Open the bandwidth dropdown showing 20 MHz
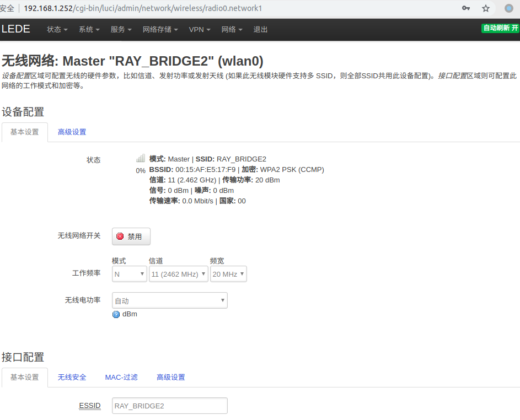This screenshot has width=520, height=420. (228, 274)
